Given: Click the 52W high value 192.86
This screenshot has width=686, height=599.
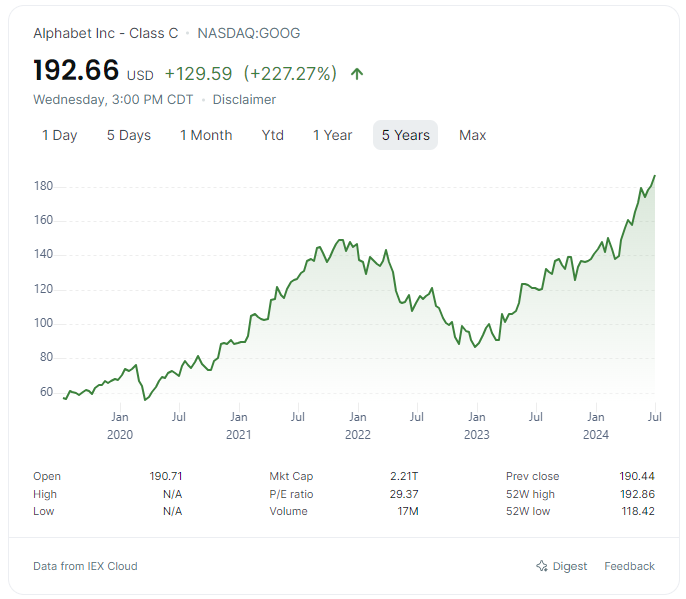Looking at the screenshot, I should click(x=637, y=494).
